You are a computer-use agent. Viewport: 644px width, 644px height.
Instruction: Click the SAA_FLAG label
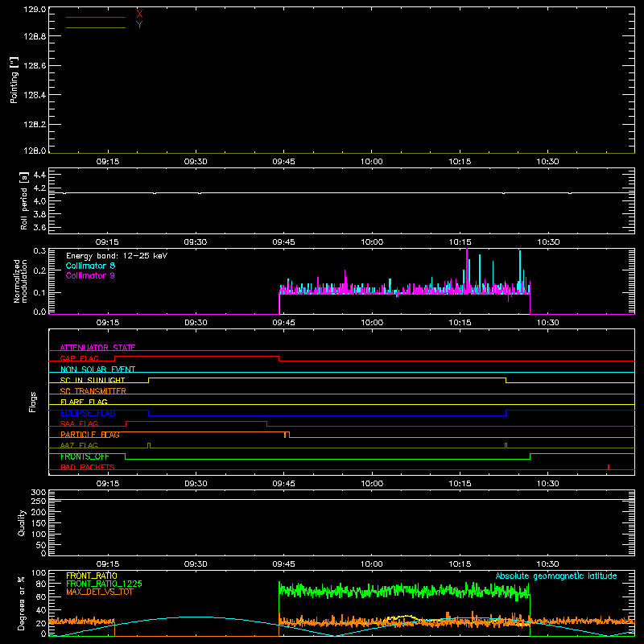pos(79,423)
